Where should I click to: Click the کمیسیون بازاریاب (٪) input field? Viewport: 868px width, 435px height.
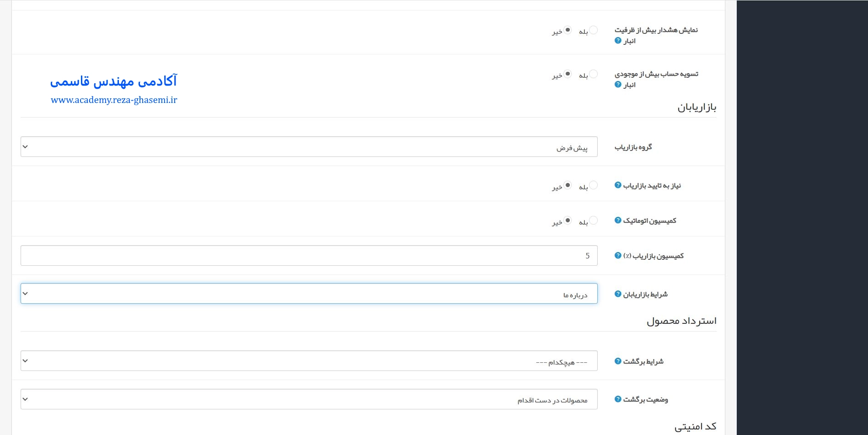tap(309, 256)
